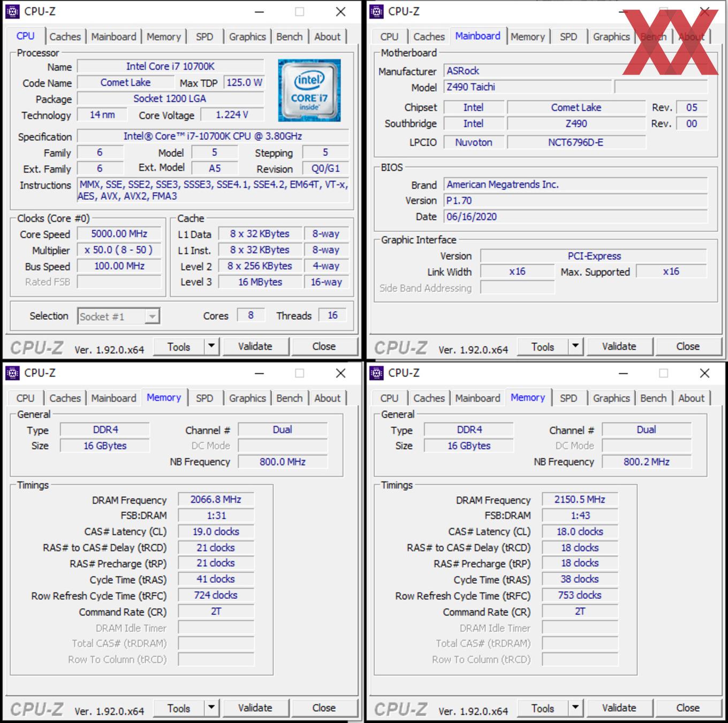Viewport: 728px width, 723px height.
Task: Minimize the top-left CPU-Z window
Action: [259, 11]
